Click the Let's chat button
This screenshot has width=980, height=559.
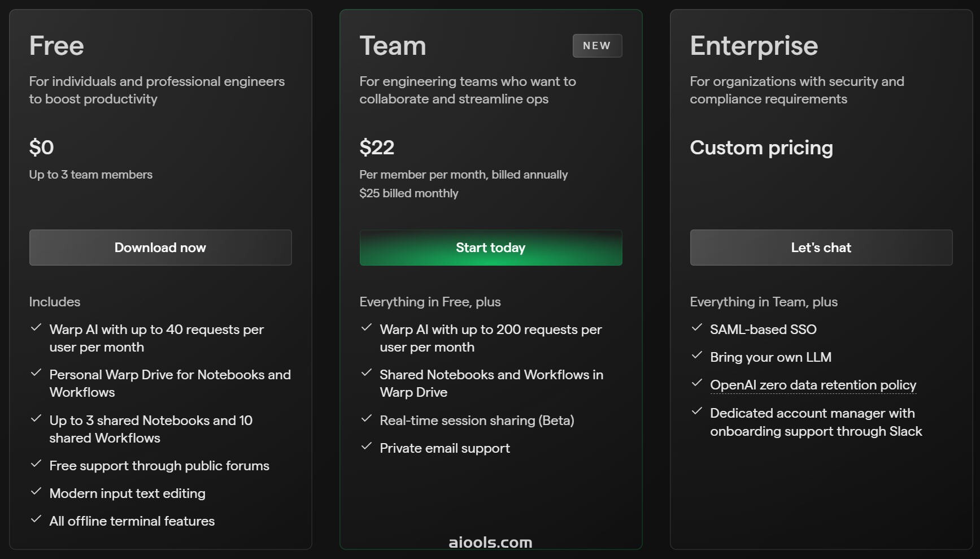click(x=821, y=248)
